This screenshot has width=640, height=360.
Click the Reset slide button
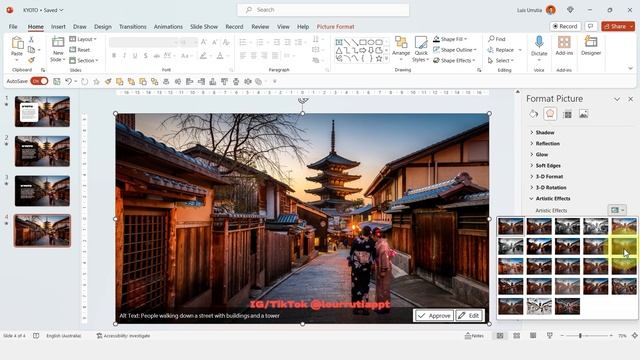80,50
